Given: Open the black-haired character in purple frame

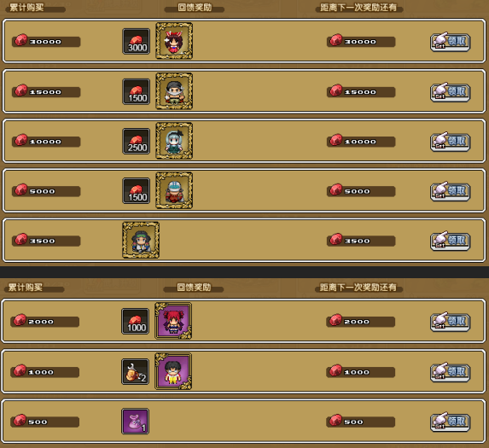Looking at the screenshot, I should point(173,371).
